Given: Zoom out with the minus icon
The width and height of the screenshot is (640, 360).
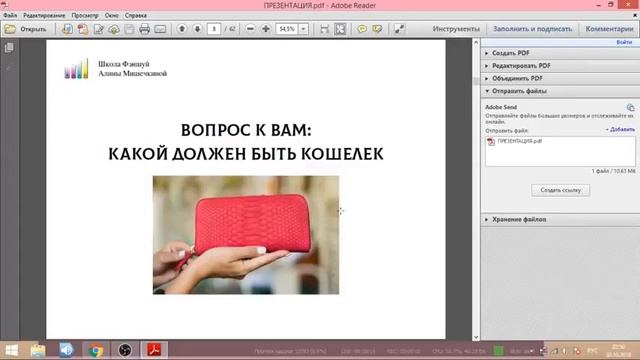Looking at the screenshot, I should coord(251,29).
